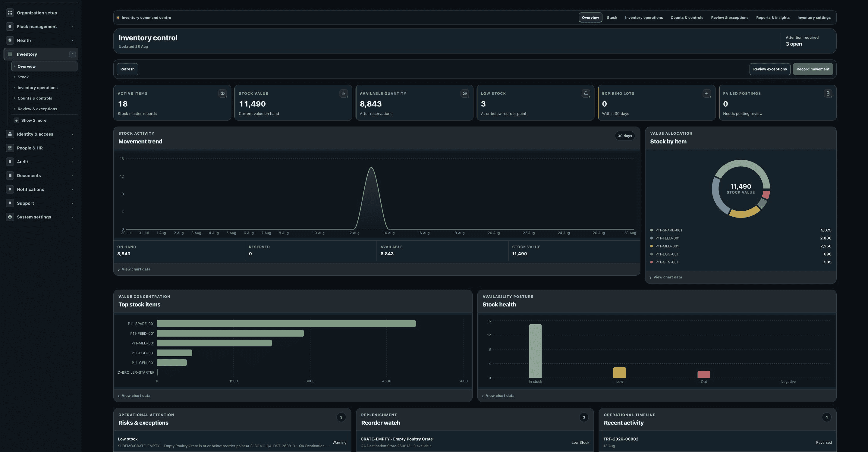Expand View chart data under Top stock items
The height and width of the screenshot is (452, 868).
tap(134, 396)
